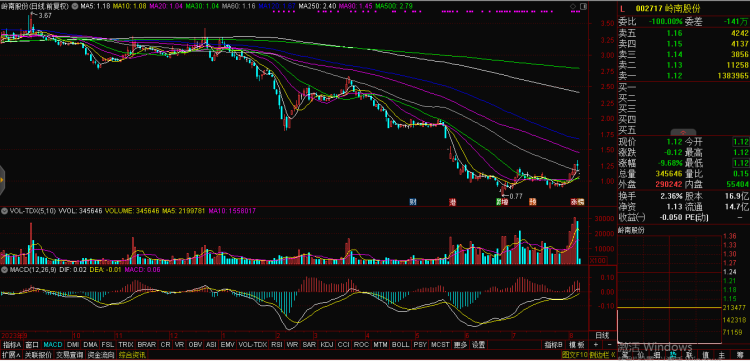This screenshot has height=361, width=750.
Task: Click the minus zoom-out button
Action: 609,344
